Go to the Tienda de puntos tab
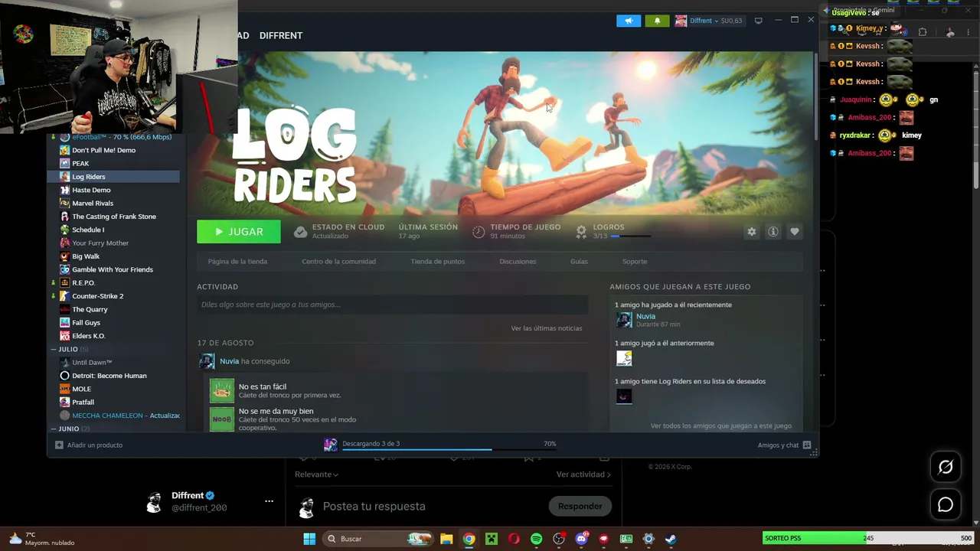 [437, 262]
